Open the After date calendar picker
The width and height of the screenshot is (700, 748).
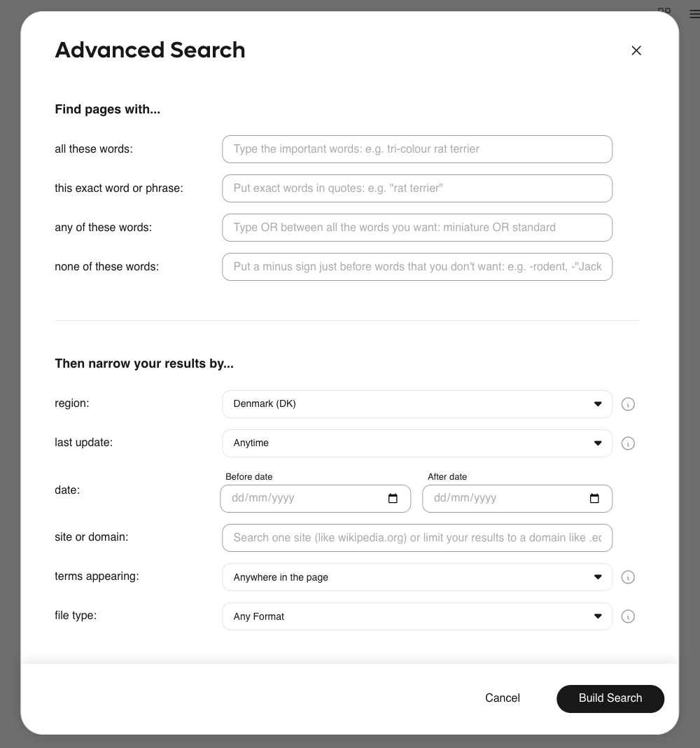coord(594,498)
